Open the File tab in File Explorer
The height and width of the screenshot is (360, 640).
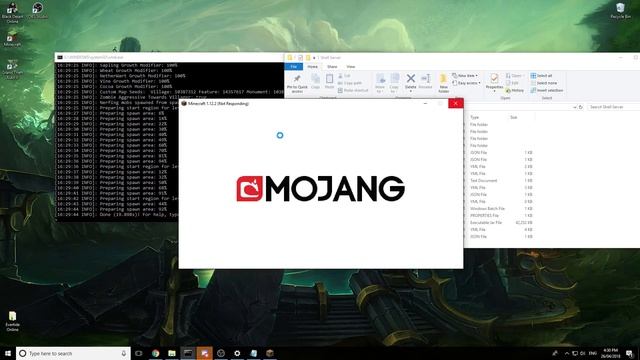[293, 67]
